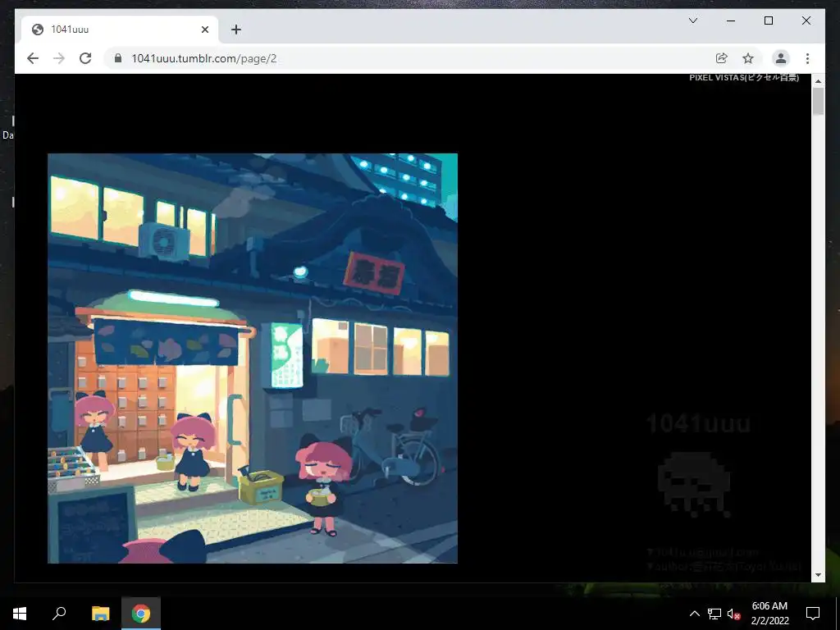
Task: View site information via lock icon
Action: [x=118, y=58]
